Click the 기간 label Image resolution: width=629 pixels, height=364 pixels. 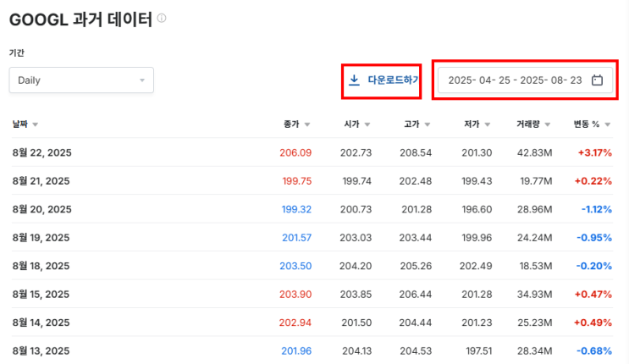point(17,52)
